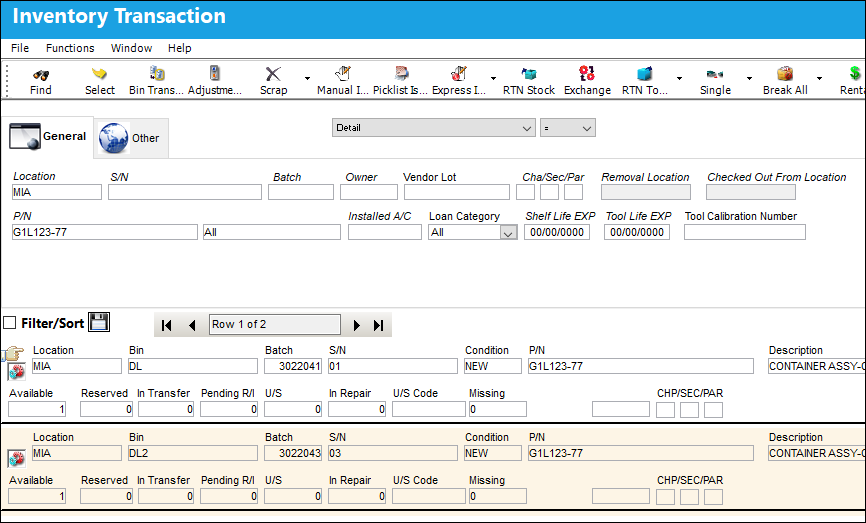
Task: Open the Window menu
Action: 131,48
